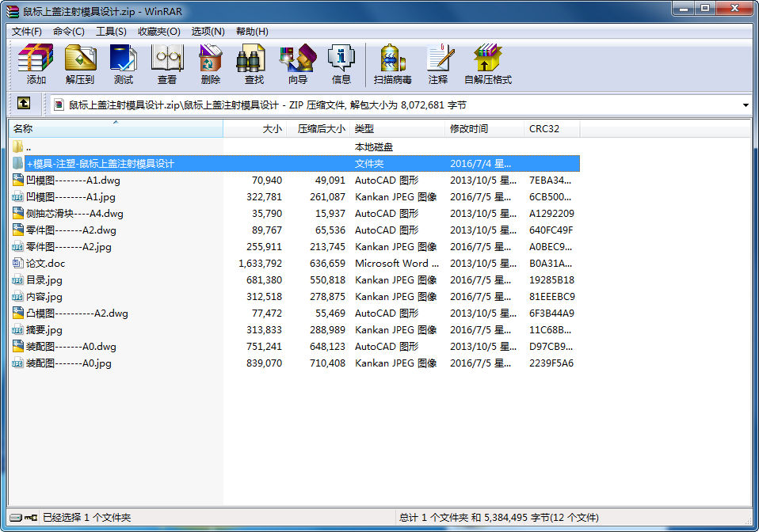Click the folder icon of +模具-注塑 row

[18, 163]
